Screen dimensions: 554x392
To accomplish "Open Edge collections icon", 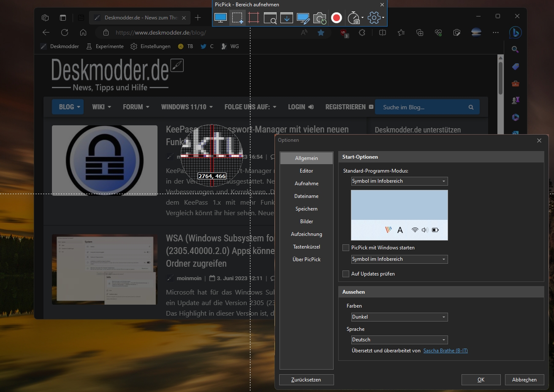I will [420, 32].
